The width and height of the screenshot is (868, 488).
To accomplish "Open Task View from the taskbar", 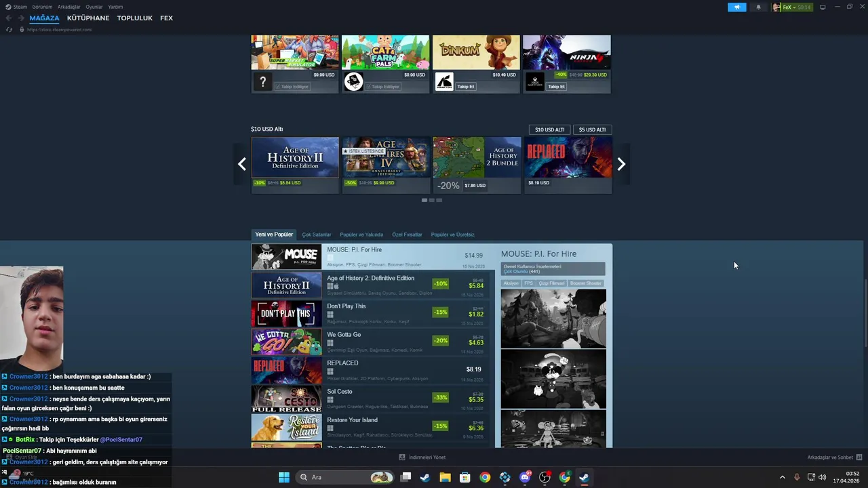I will [x=406, y=477].
